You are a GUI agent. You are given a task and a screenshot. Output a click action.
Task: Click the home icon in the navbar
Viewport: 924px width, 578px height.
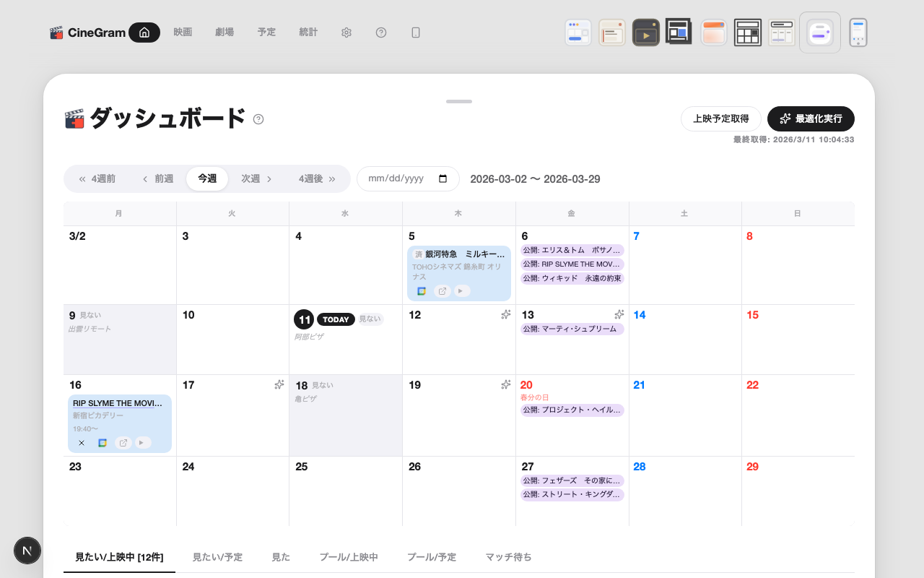pyautogui.click(x=144, y=33)
